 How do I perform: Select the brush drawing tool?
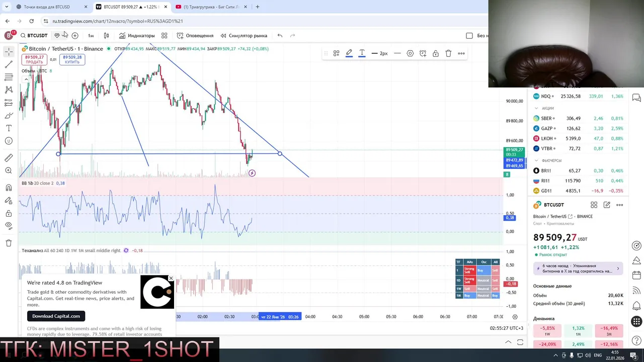point(9,116)
